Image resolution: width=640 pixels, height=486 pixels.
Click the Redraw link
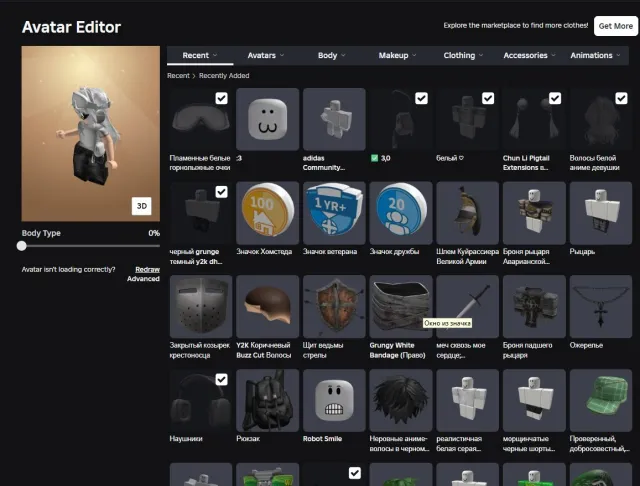coord(147,270)
